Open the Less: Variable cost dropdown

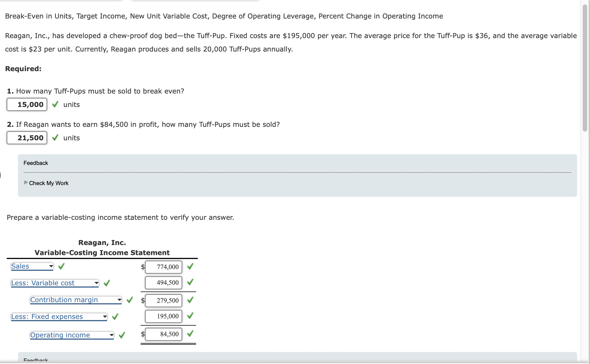click(x=97, y=283)
